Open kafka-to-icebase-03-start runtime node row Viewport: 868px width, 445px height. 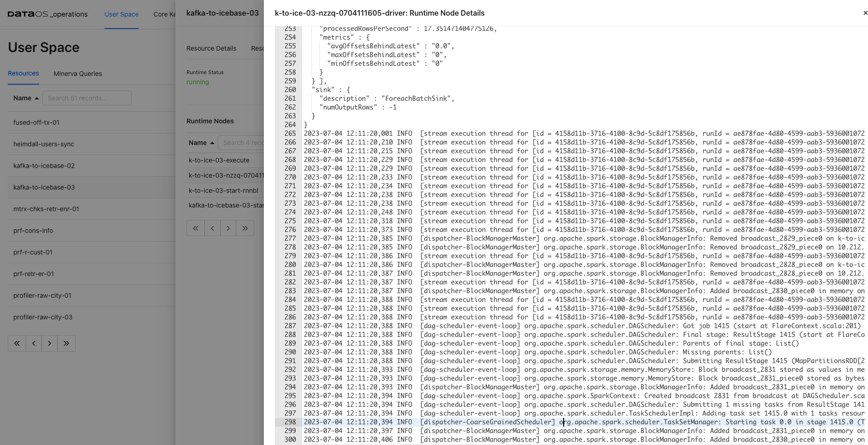point(225,205)
